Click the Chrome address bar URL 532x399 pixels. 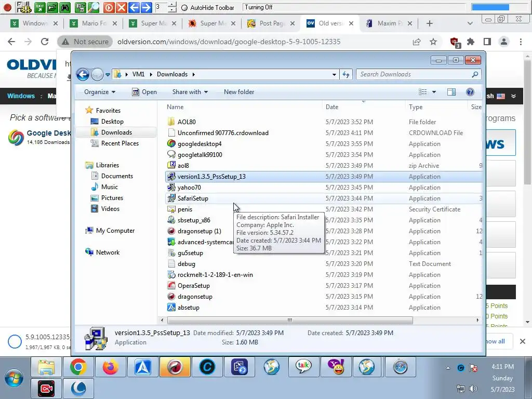[x=229, y=42]
